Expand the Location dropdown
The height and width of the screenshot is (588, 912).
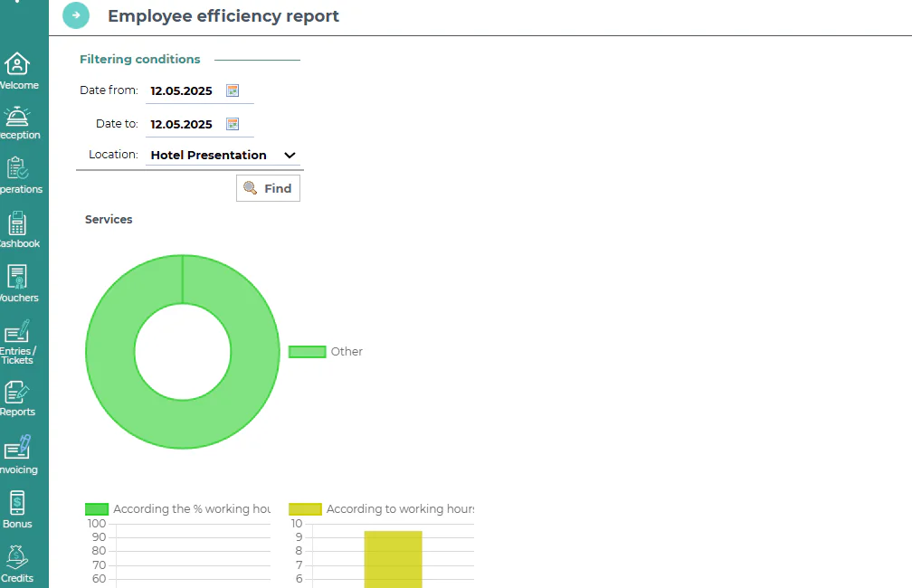[x=223, y=156]
